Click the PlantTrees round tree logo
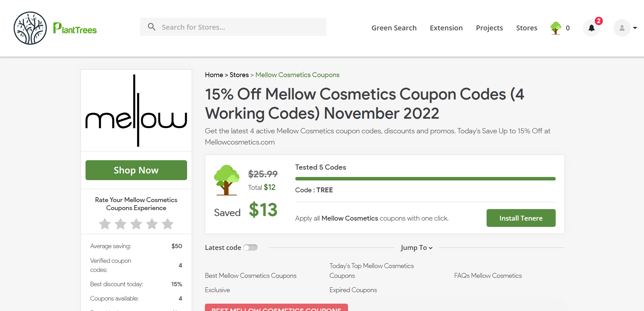644x311 pixels. pyautogui.click(x=30, y=28)
